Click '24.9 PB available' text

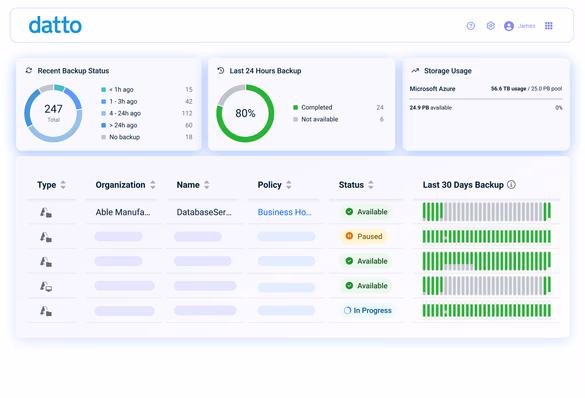[x=431, y=108]
